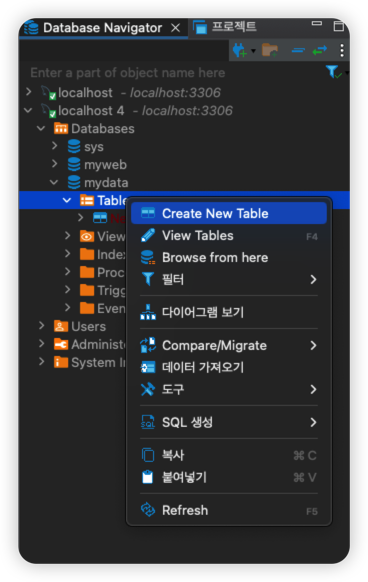Open the 필터 submenu
Viewport: 368px width, 582px height.
[229, 279]
